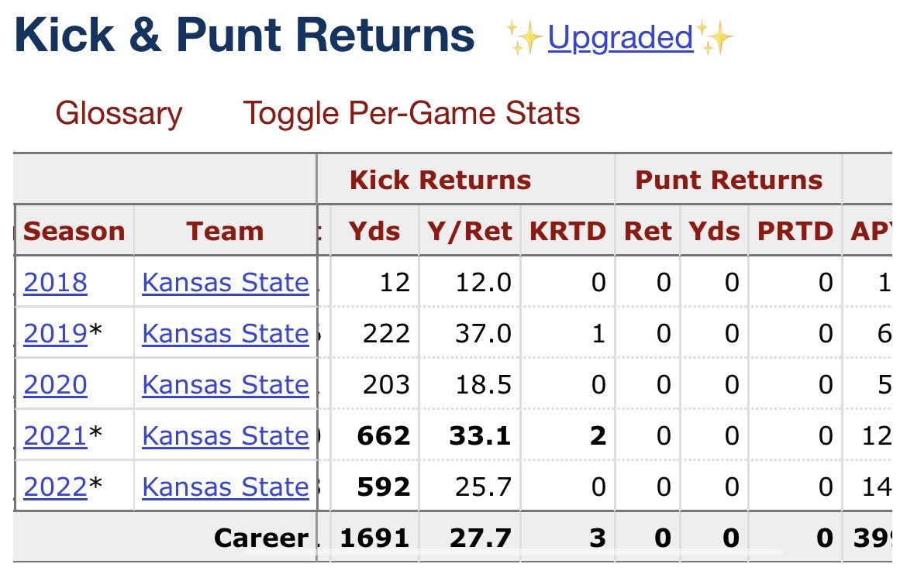
Task: Open the 2019 season link
Action: (x=55, y=333)
